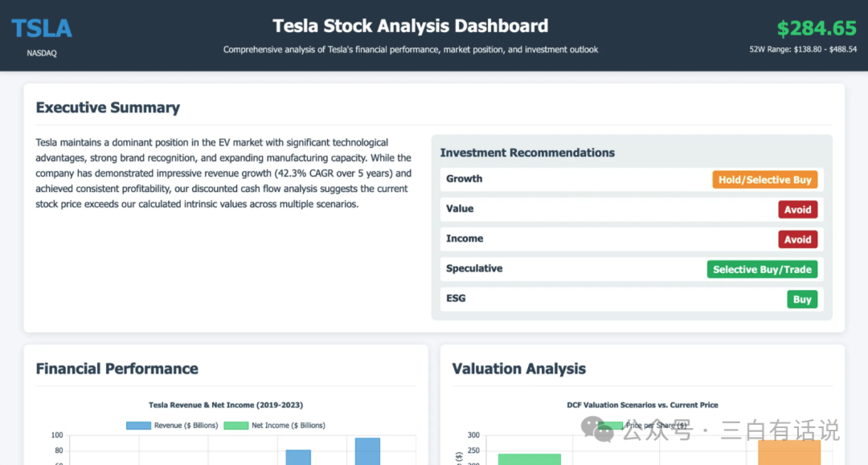Click the Hold/Selective Buy badge
This screenshot has width=868, height=465.
pyautogui.click(x=764, y=180)
